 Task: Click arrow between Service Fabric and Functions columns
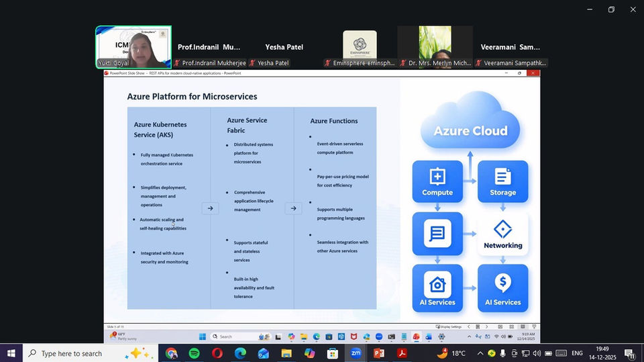pyautogui.click(x=293, y=208)
